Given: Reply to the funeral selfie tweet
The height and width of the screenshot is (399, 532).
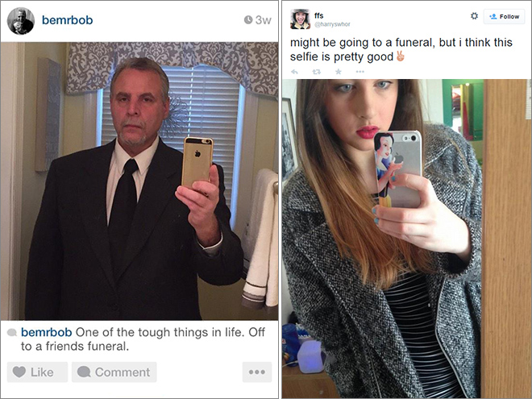Looking at the screenshot, I should 294,72.
